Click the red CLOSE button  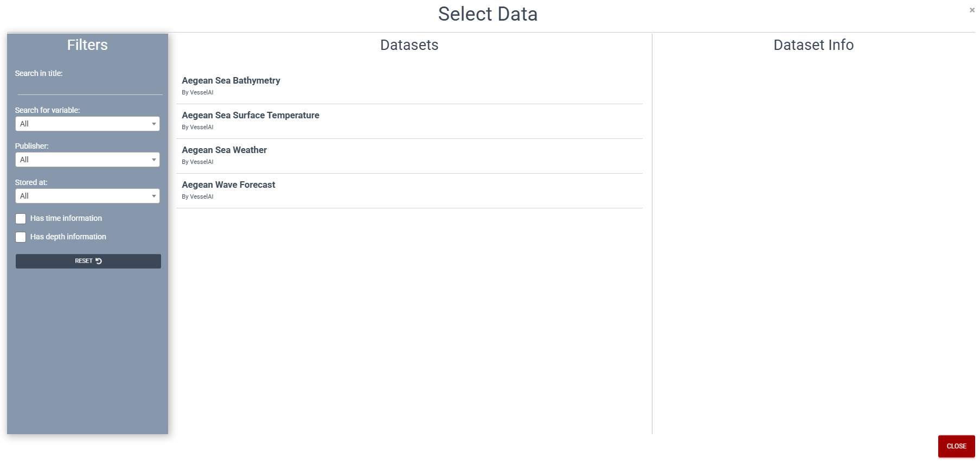[956, 446]
